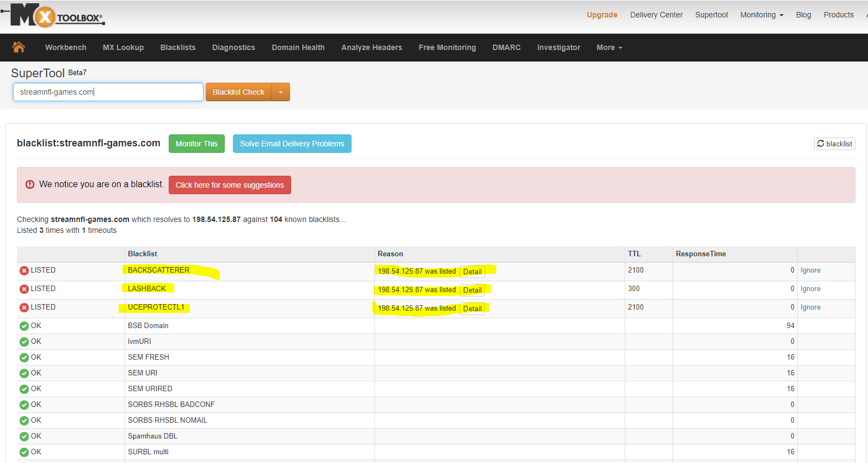Click here for some suggestions button
868x463 pixels.
click(230, 185)
